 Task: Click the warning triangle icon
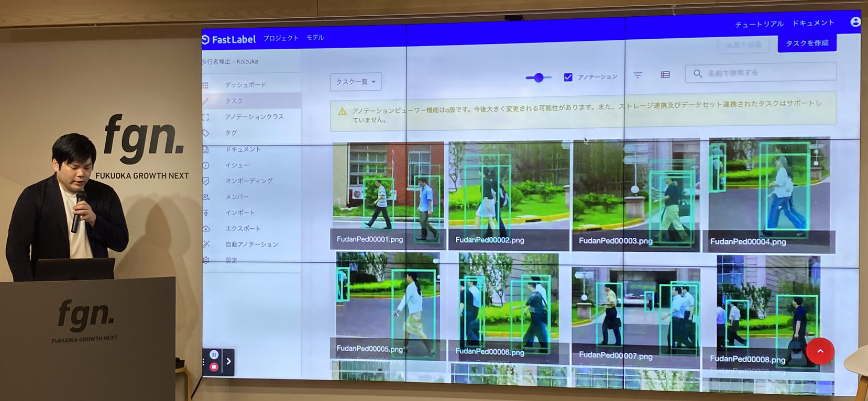pos(342,112)
